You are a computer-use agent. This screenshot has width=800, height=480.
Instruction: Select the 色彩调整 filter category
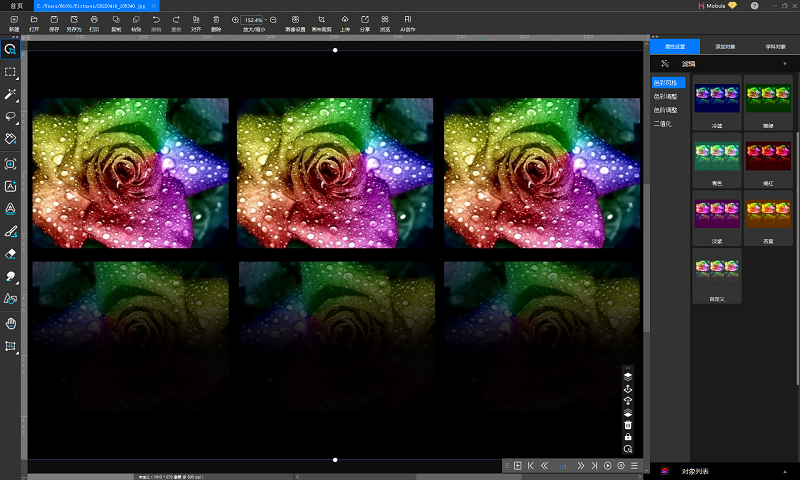point(665,96)
